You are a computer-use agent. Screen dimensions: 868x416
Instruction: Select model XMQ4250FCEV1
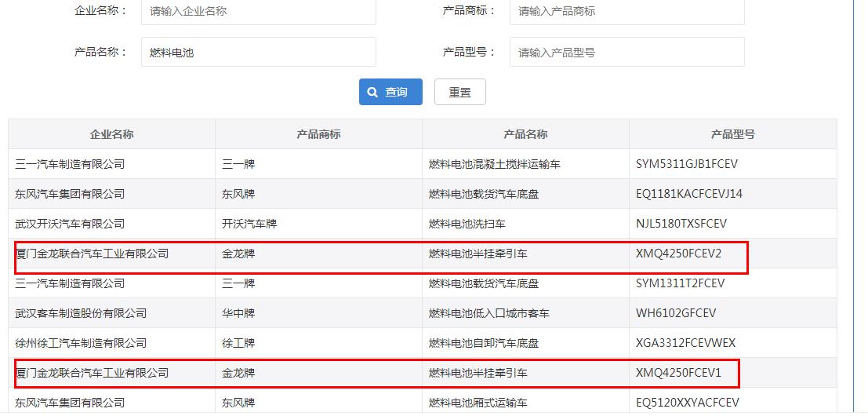pos(733,374)
